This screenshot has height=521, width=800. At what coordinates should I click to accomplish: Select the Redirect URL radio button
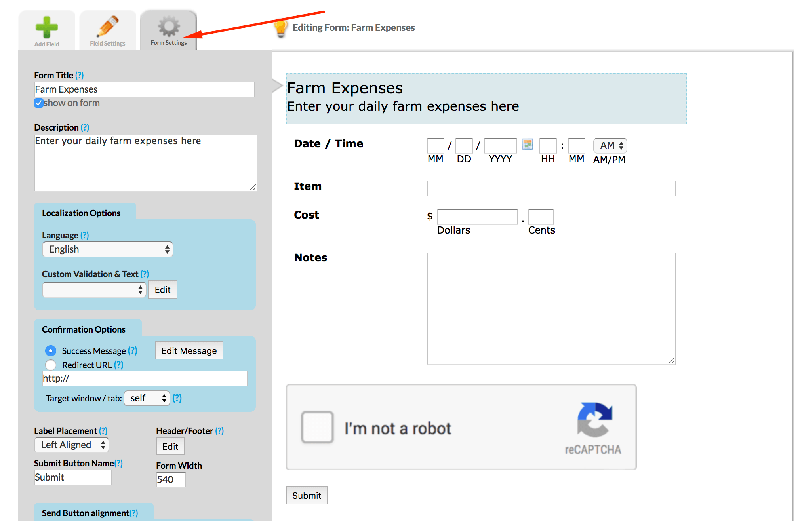tap(51, 365)
